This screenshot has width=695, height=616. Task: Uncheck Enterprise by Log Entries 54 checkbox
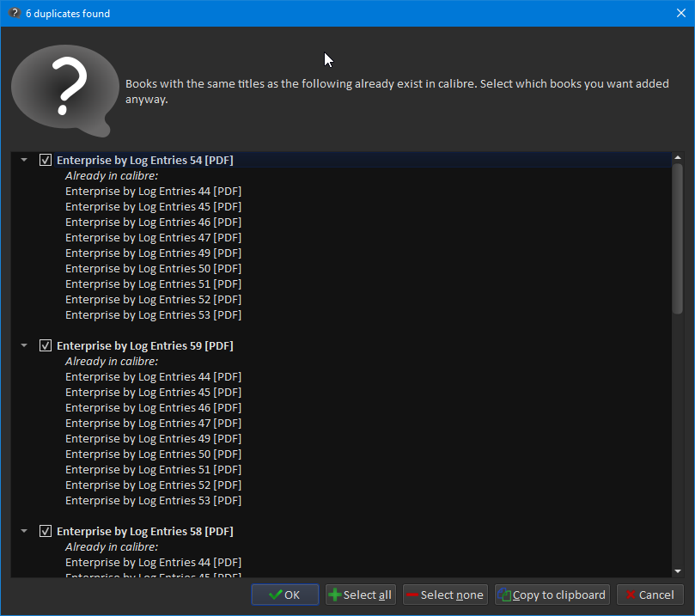46,160
